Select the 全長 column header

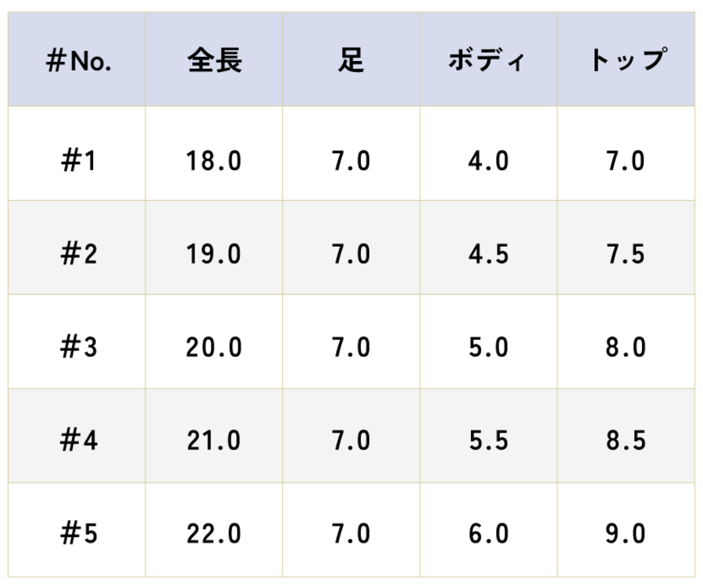214,59
